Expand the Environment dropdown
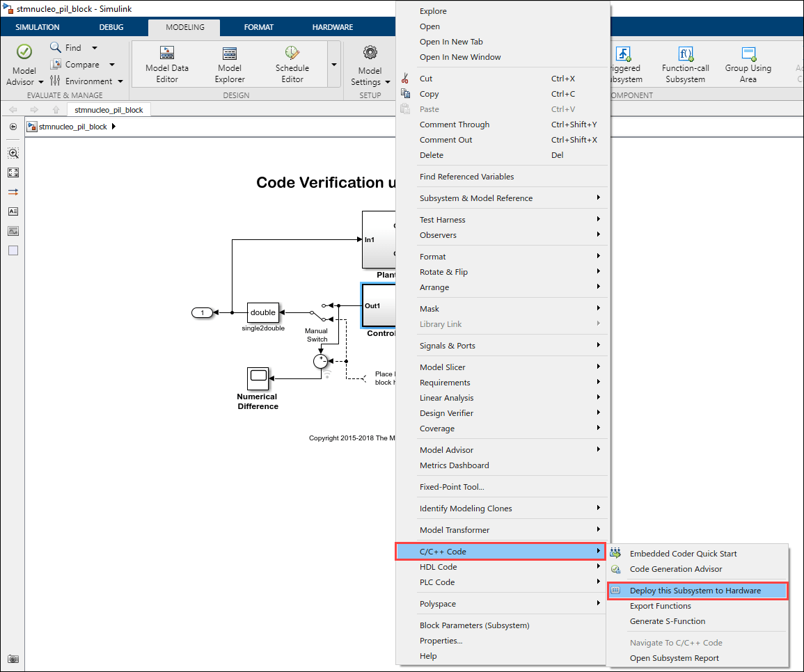The height and width of the screenshot is (672, 804). [120, 81]
